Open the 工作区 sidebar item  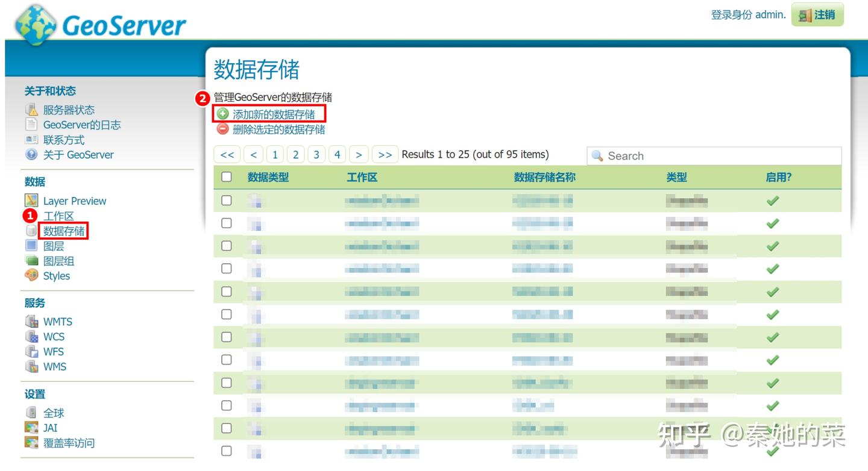(58, 216)
